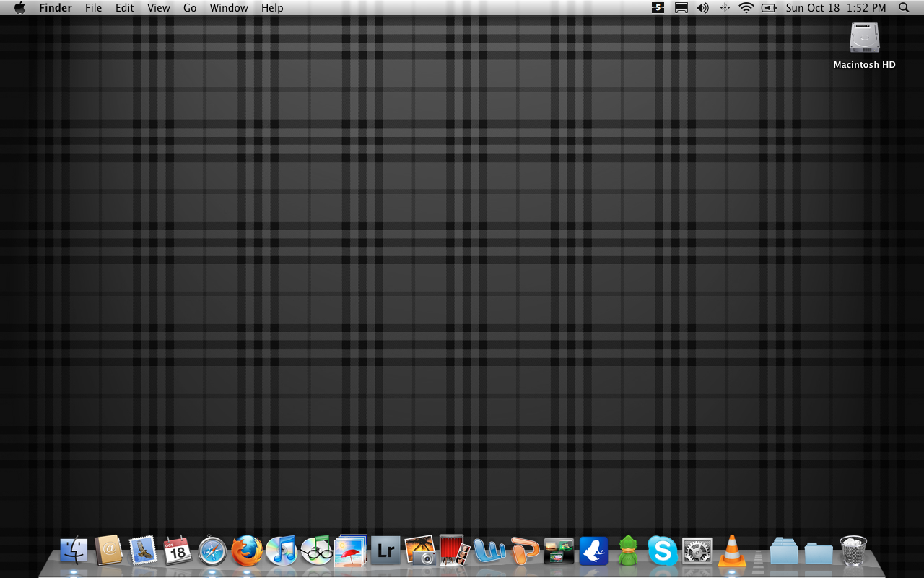Open the Finder application menu
924x578 pixels.
click(x=56, y=8)
